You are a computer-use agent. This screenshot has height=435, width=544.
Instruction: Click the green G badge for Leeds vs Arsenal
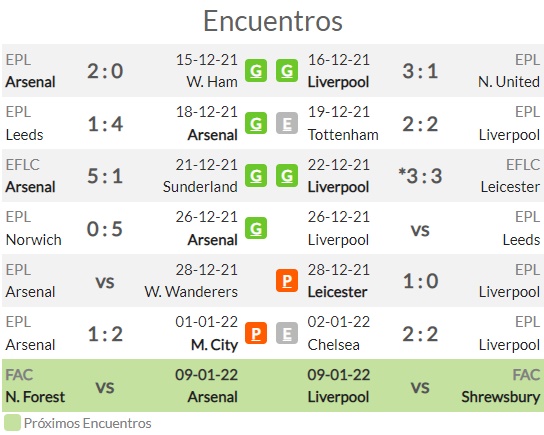[256, 123]
